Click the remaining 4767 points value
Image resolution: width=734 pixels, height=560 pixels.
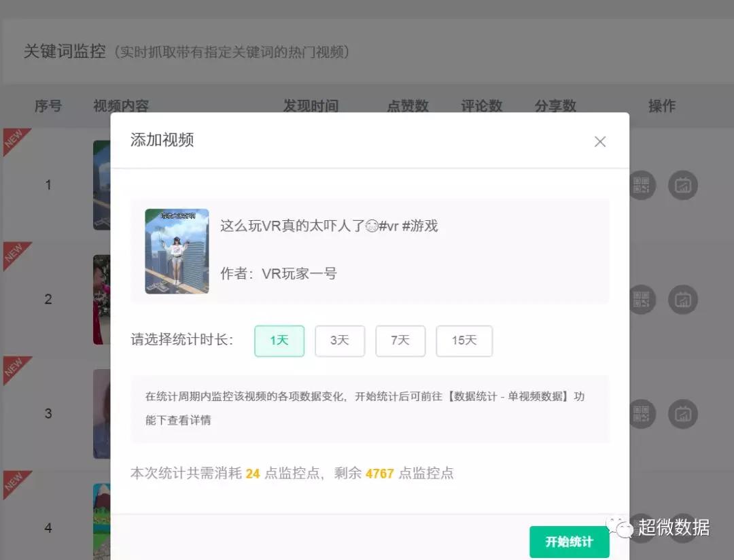(x=380, y=474)
